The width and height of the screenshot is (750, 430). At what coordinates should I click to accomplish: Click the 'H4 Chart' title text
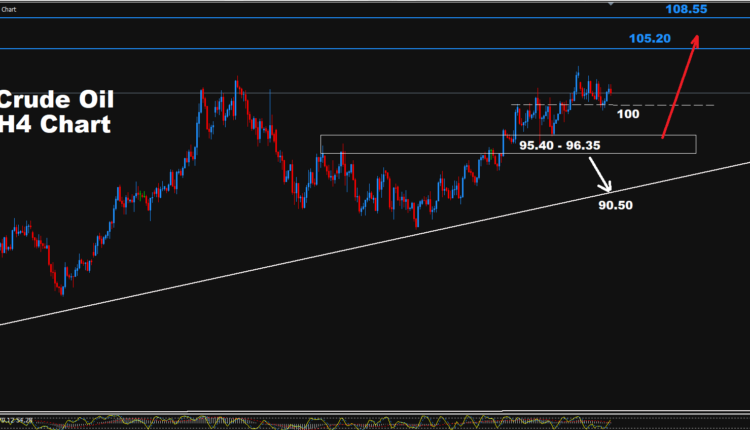pyautogui.click(x=55, y=125)
